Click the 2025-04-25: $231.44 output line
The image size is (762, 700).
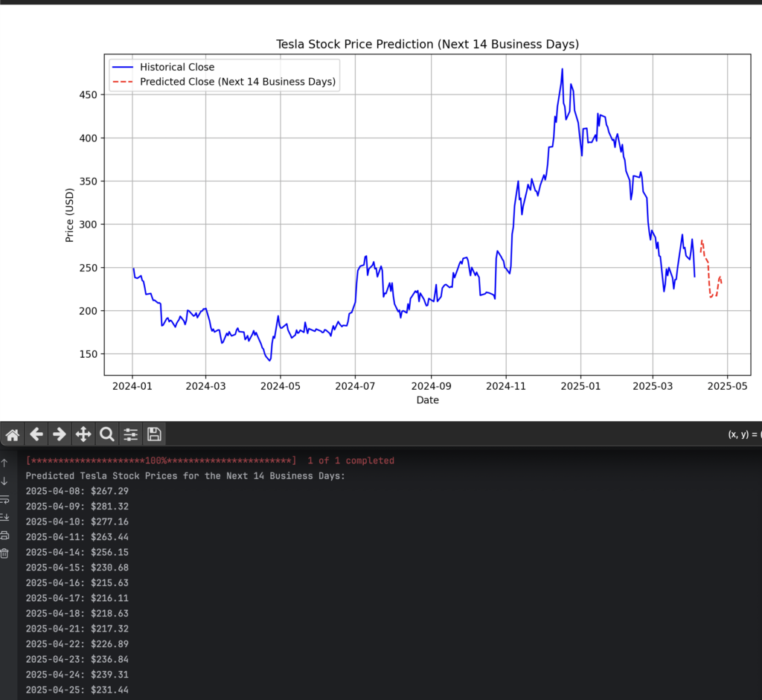pyautogui.click(x=77, y=690)
